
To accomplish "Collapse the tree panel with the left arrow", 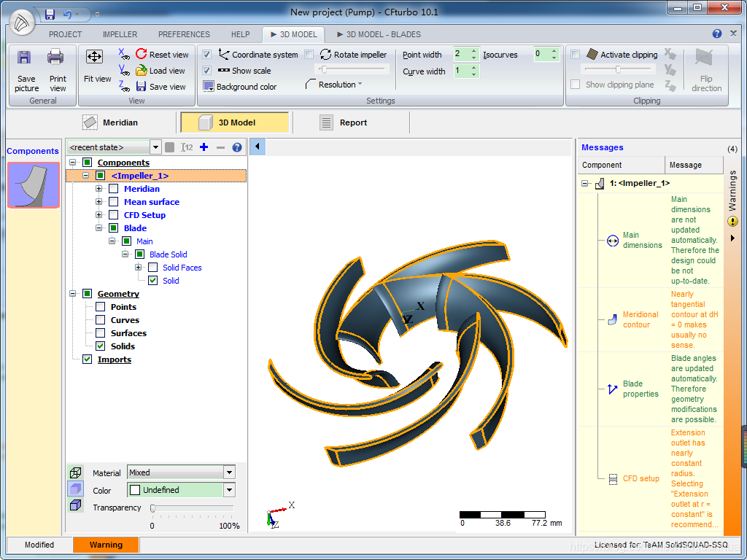I will pos(258,146).
